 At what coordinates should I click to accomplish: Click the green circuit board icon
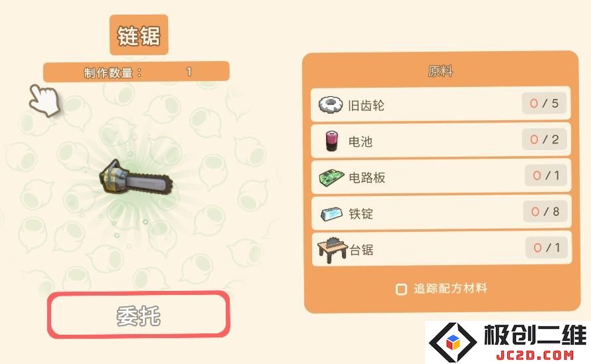point(331,177)
